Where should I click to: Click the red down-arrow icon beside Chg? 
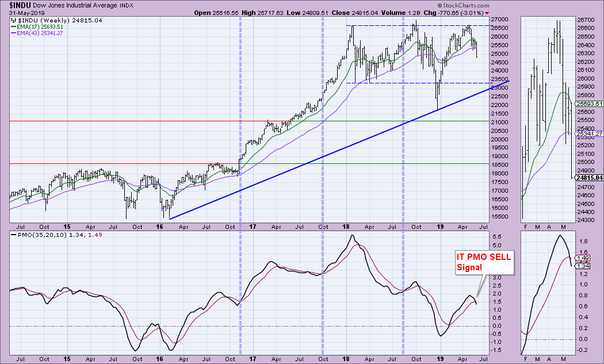487,13
